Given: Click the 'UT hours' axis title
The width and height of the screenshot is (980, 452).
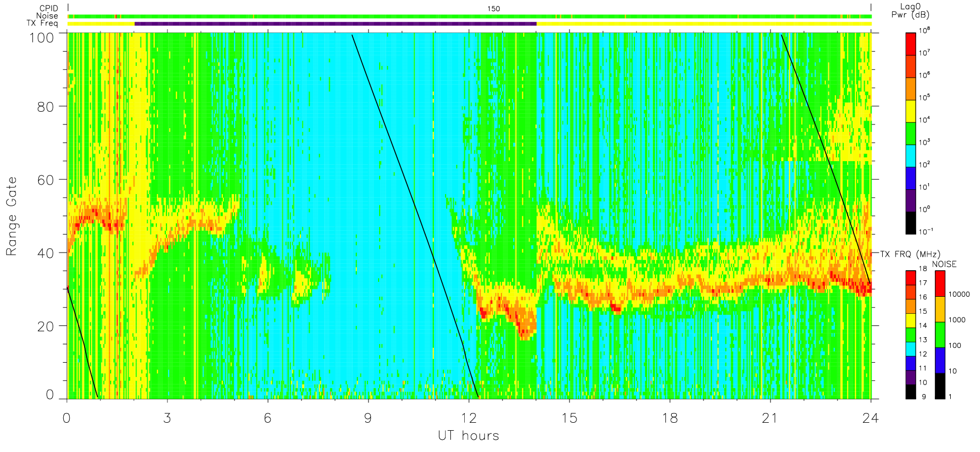Looking at the screenshot, I should (x=468, y=436).
